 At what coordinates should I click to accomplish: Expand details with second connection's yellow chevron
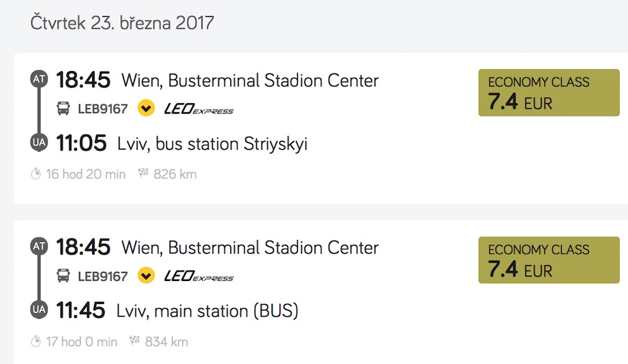(146, 276)
